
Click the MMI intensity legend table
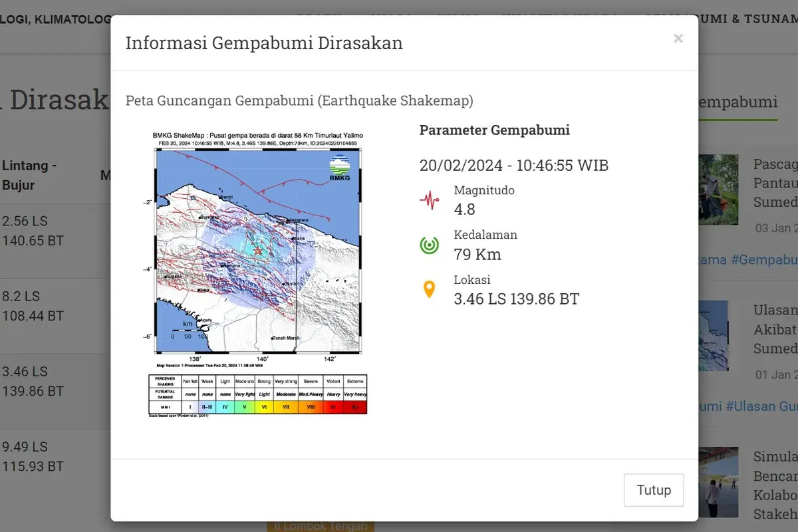coord(257,395)
